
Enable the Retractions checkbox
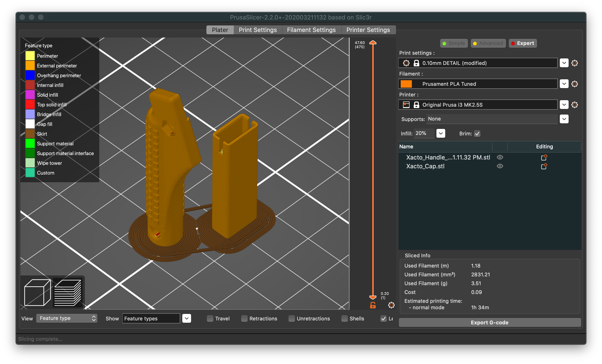(244, 319)
